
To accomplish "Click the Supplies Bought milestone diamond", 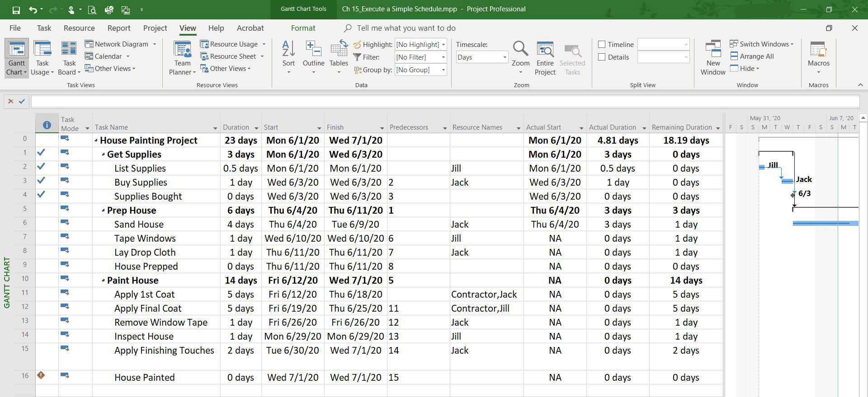I will point(793,195).
